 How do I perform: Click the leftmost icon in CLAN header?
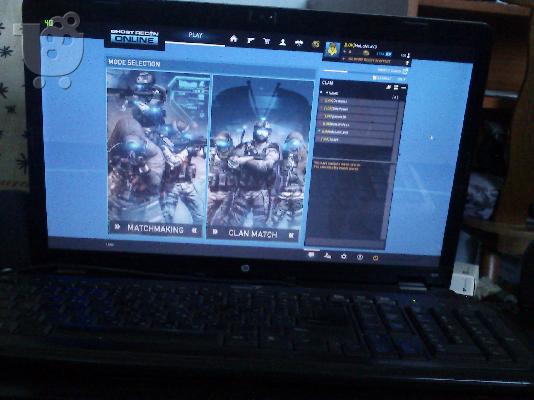389,87
